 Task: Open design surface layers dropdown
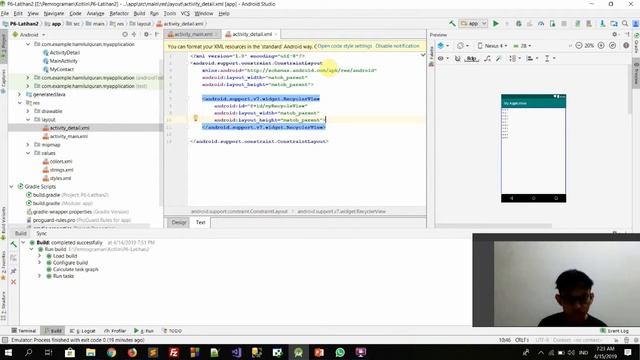(443, 46)
